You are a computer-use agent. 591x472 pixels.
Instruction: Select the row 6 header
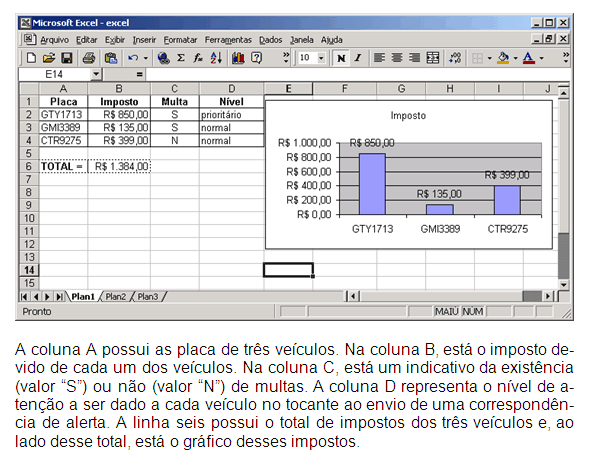(29, 166)
